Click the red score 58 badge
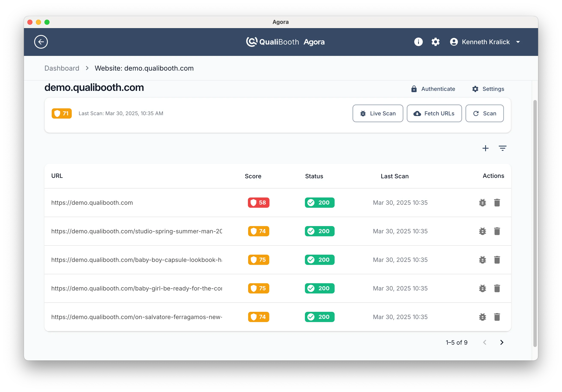The height and width of the screenshot is (392, 562). (x=259, y=203)
